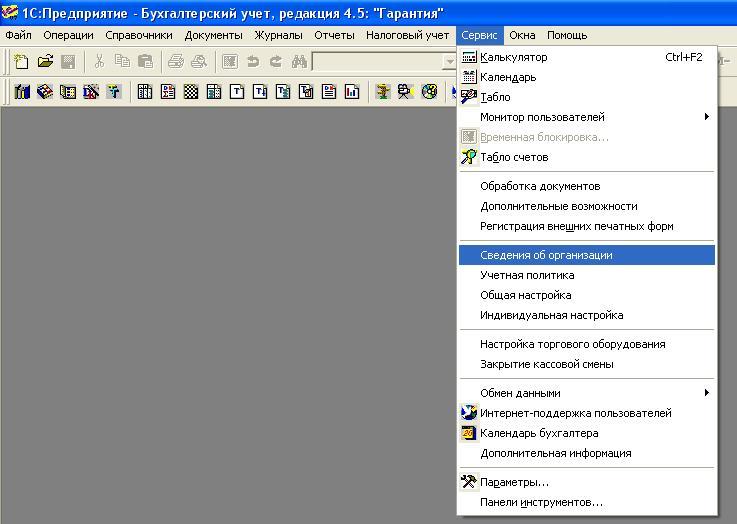The height and width of the screenshot is (524, 737).
Task: Open the Справочники menu
Action: pos(139,35)
